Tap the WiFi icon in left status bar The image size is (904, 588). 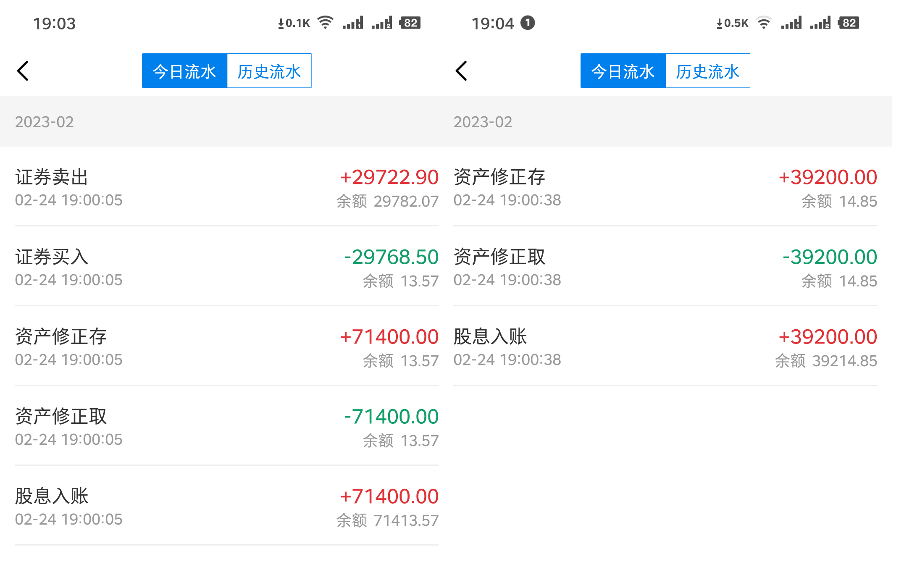(x=325, y=23)
